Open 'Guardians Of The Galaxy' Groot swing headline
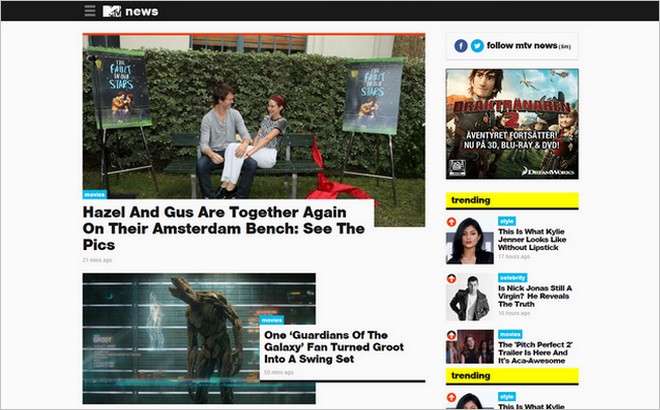This screenshot has height=410, width=660. tap(334, 347)
